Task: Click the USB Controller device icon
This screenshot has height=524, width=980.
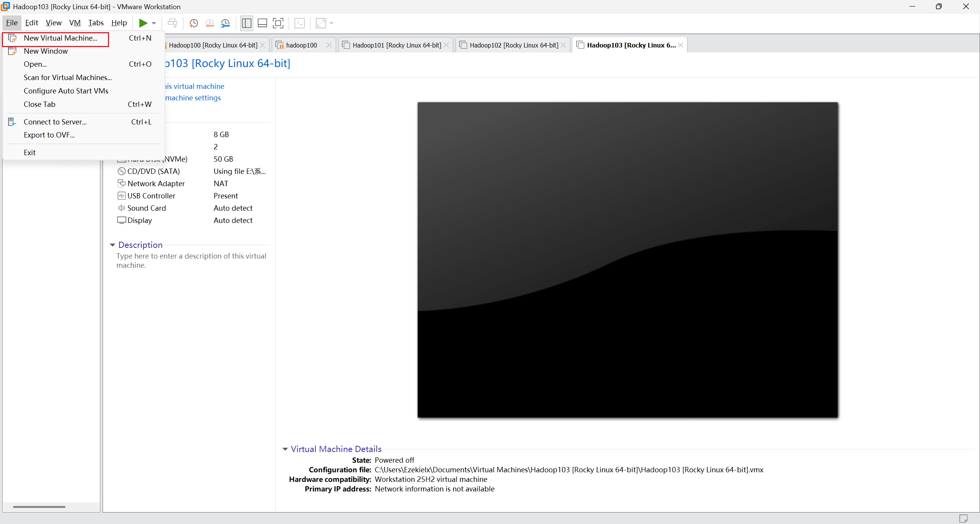Action: click(121, 196)
